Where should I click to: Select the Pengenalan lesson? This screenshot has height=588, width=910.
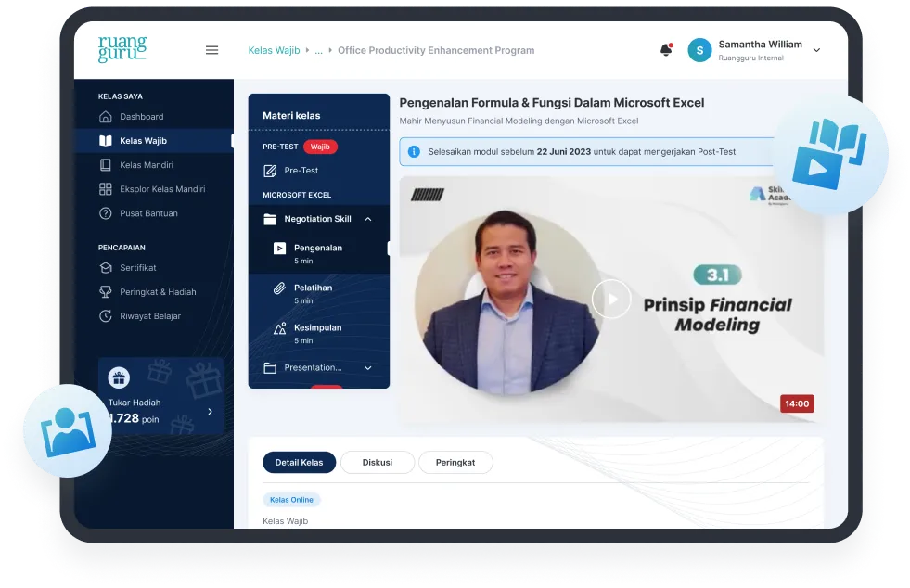[x=318, y=254]
